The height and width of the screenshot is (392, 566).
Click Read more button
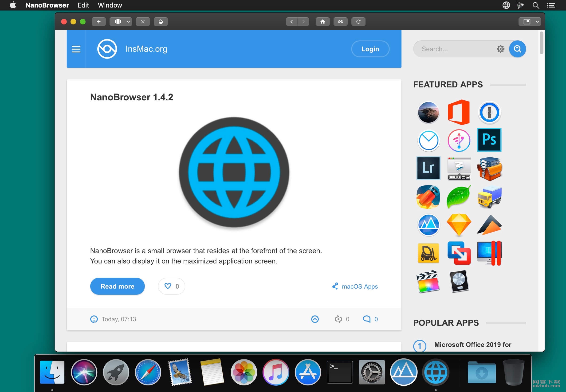click(118, 286)
